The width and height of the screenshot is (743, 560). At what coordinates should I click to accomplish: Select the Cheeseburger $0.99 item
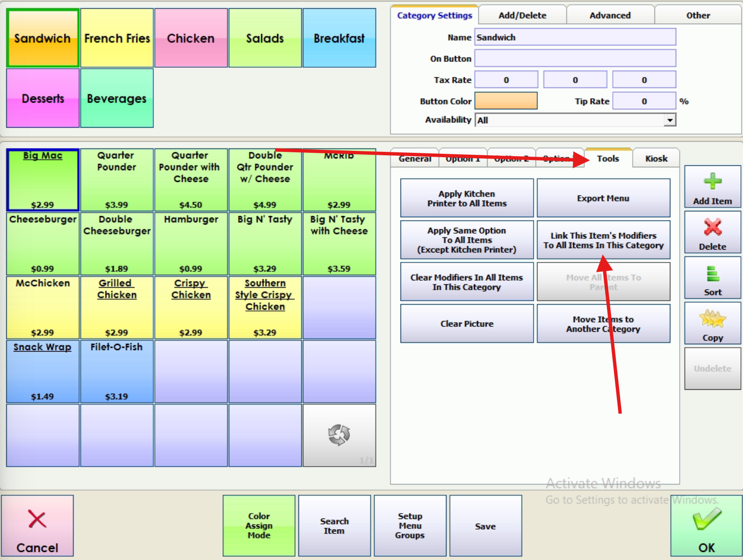43,244
